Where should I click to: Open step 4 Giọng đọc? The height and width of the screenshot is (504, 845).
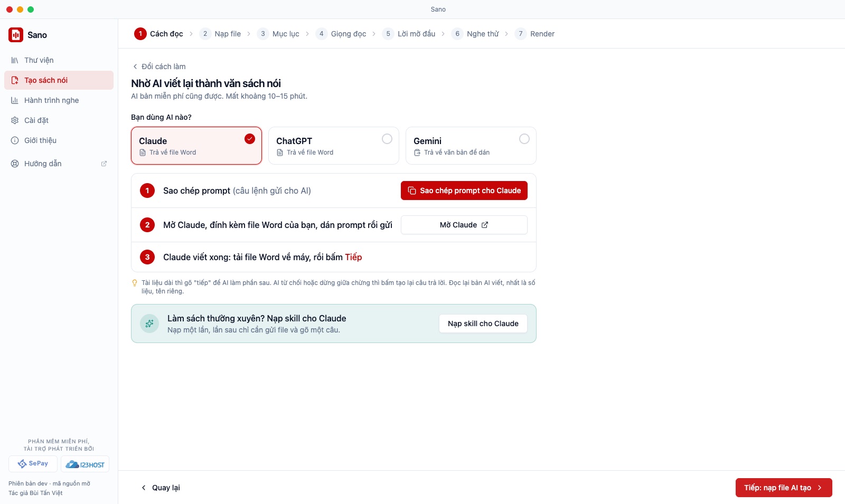tap(341, 34)
